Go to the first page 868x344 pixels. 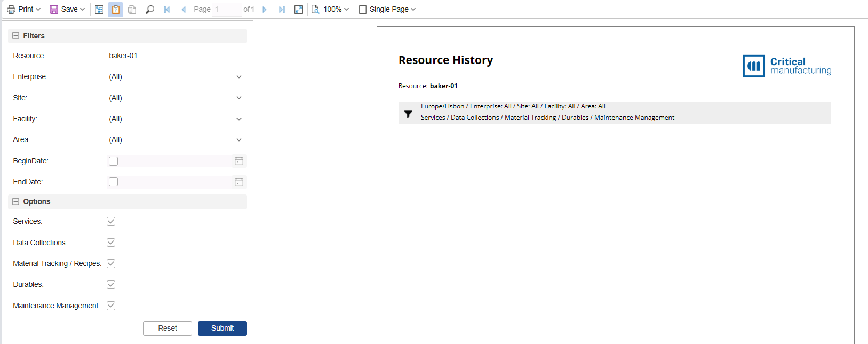point(167,10)
